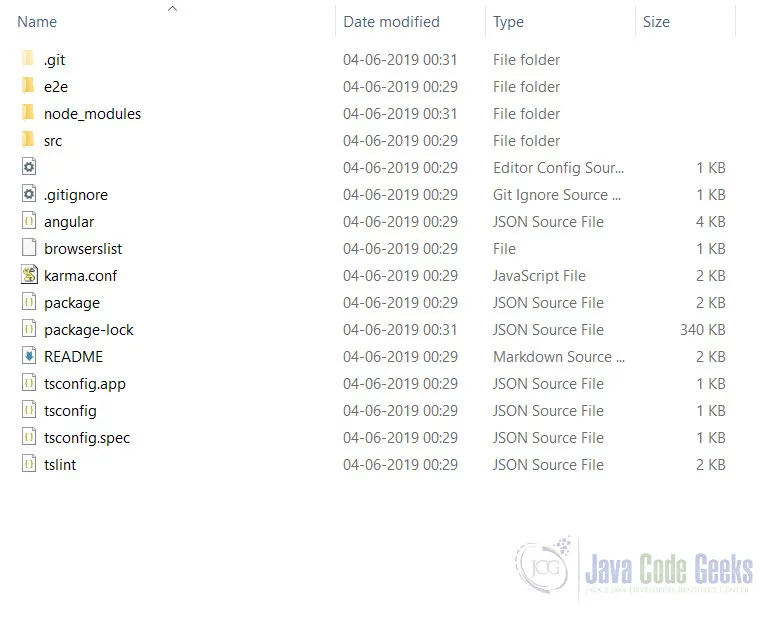Select the package file name
Image resolution: width=764 pixels, height=617 pixels.
pyautogui.click(x=72, y=303)
